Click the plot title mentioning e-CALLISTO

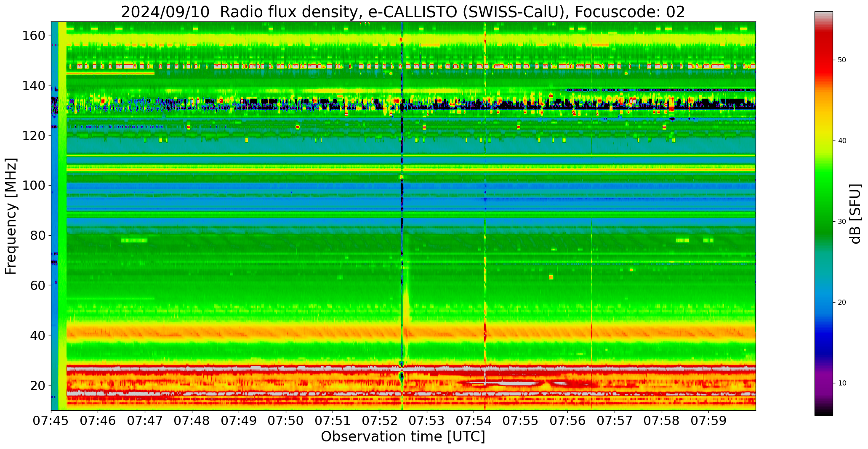403,12
